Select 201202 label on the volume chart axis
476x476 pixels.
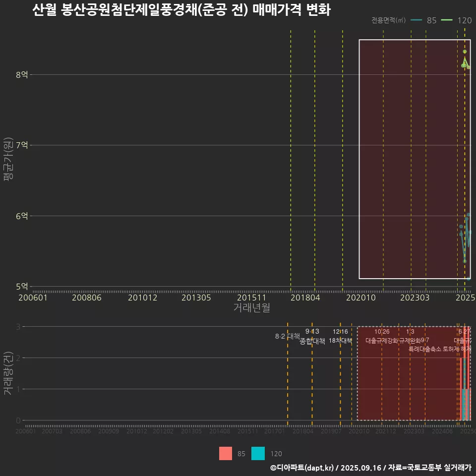click(x=163, y=431)
